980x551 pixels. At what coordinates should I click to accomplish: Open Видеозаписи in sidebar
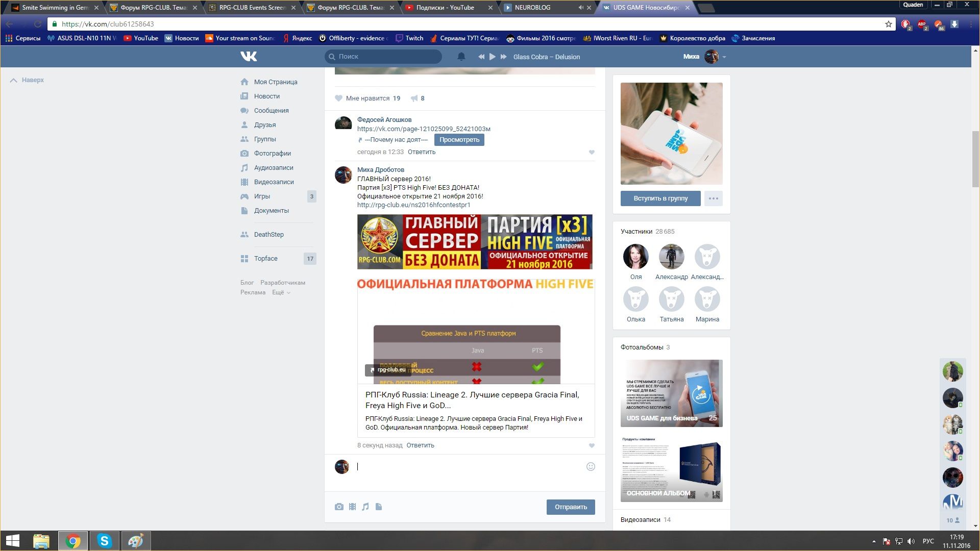tap(274, 182)
